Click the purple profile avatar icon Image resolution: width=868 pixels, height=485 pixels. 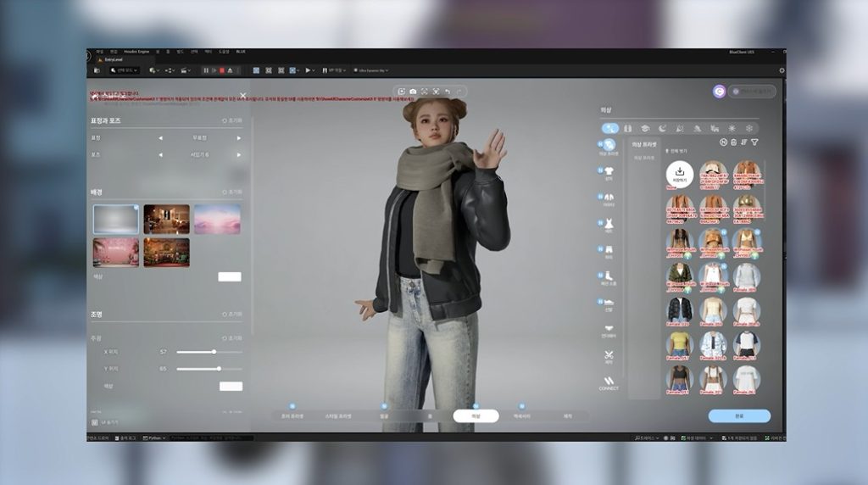(719, 92)
